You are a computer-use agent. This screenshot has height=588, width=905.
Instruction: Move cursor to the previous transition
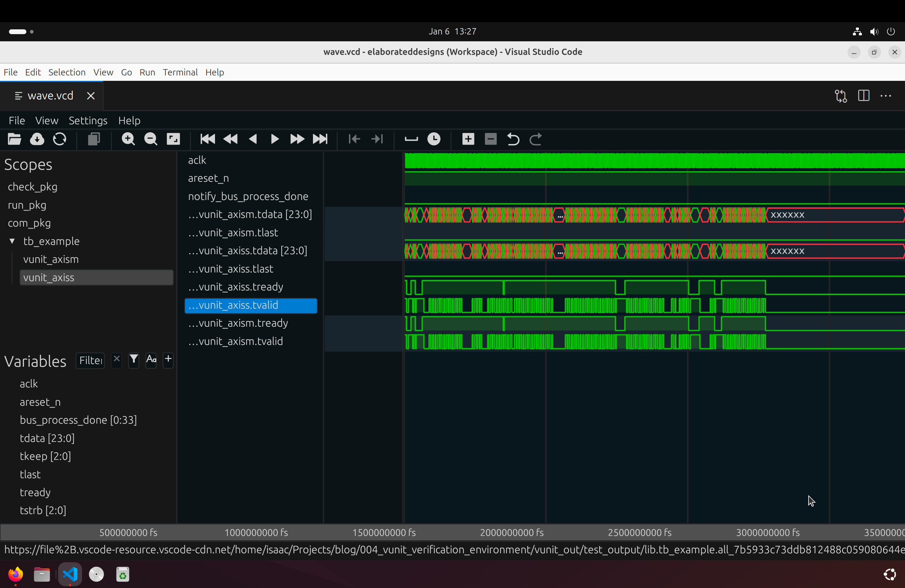pyautogui.click(x=354, y=139)
